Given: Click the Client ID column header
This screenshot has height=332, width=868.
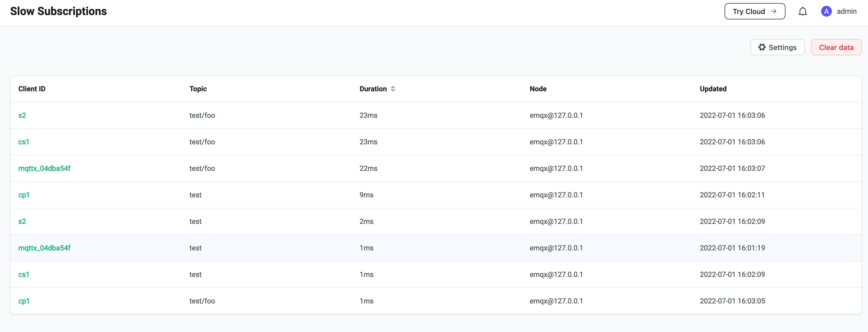Looking at the screenshot, I should coord(32,89).
